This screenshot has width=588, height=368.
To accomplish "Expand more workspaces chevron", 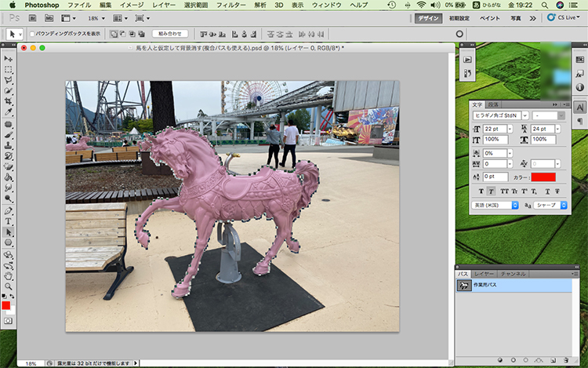I will [x=533, y=18].
